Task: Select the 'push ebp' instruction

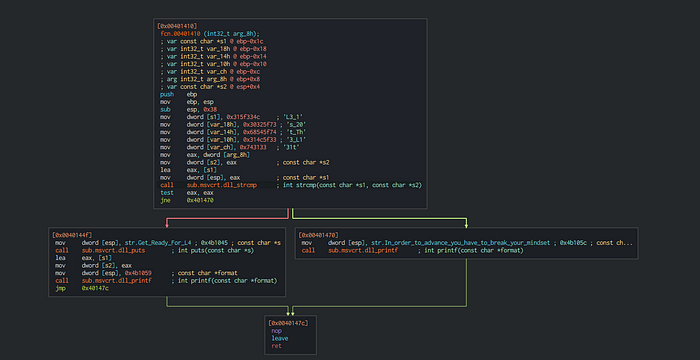Action: click(179, 94)
